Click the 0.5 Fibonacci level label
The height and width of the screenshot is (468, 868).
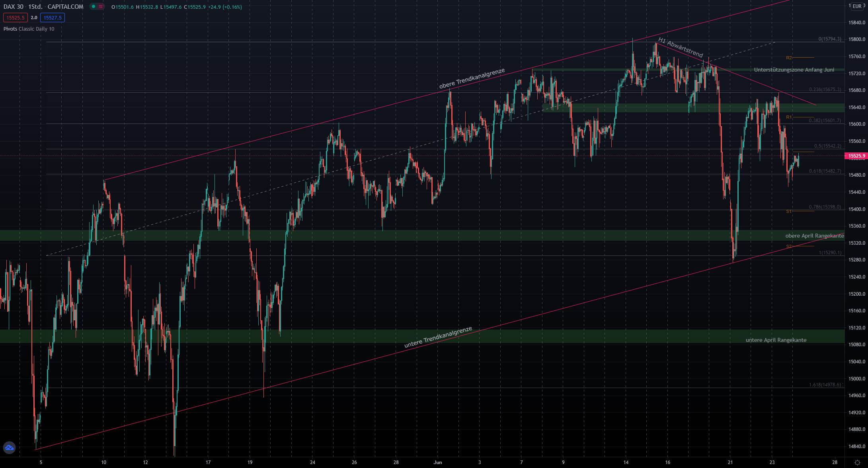click(x=827, y=146)
